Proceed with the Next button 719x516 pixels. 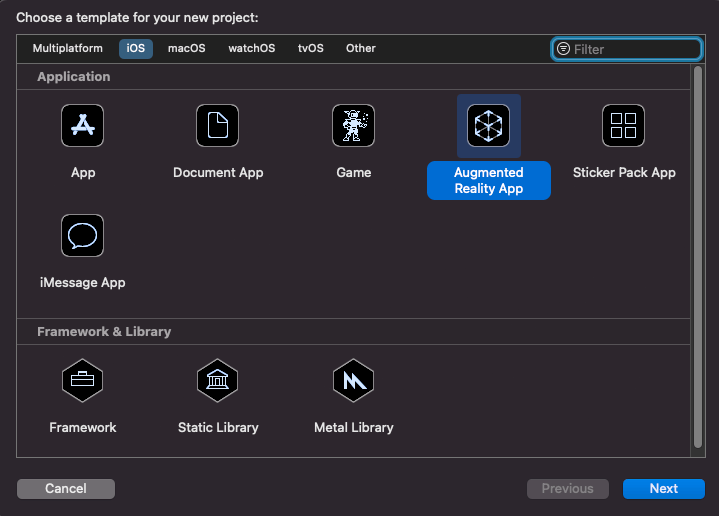point(664,488)
